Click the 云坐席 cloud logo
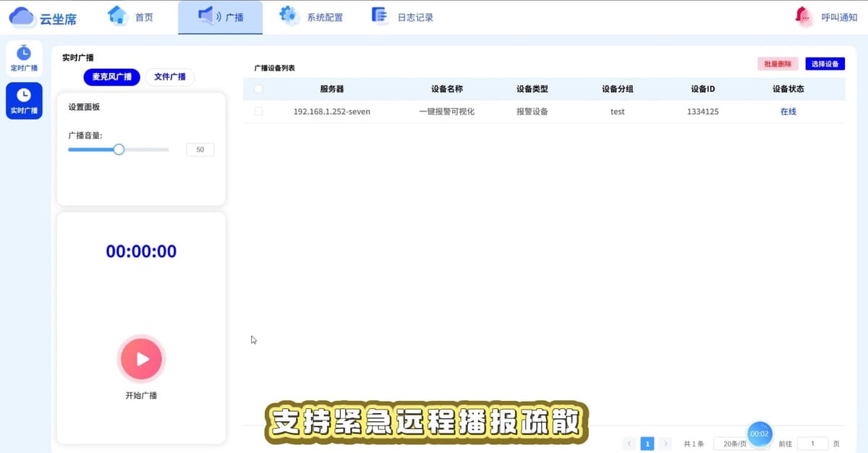The height and width of the screenshot is (453, 868). (x=43, y=17)
